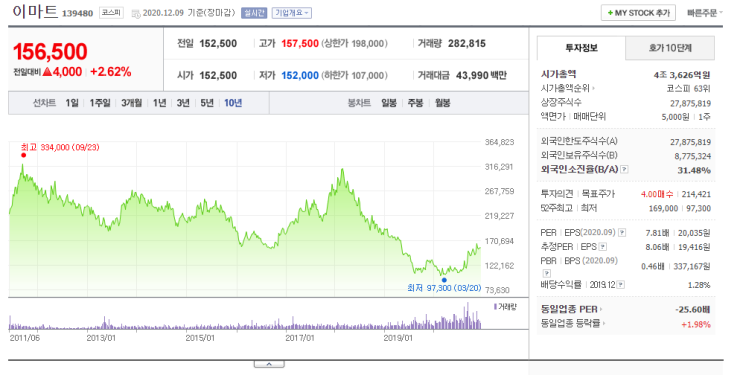Click the target price 214,421
743x375 pixels.
click(697, 194)
